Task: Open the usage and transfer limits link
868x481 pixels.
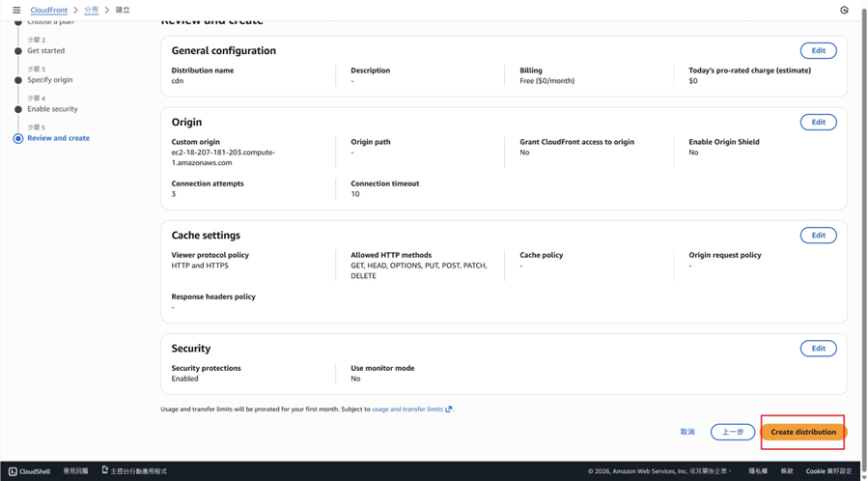Action: [x=406, y=410]
